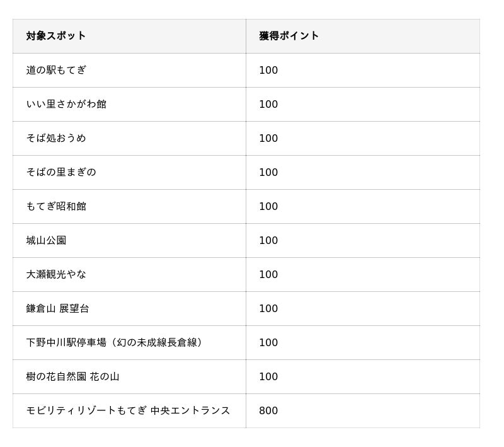Viewport: 504px width, 447px height.
Task: Click the 100 points for もてぎ昭和館
Action: [x=268, y=206]
